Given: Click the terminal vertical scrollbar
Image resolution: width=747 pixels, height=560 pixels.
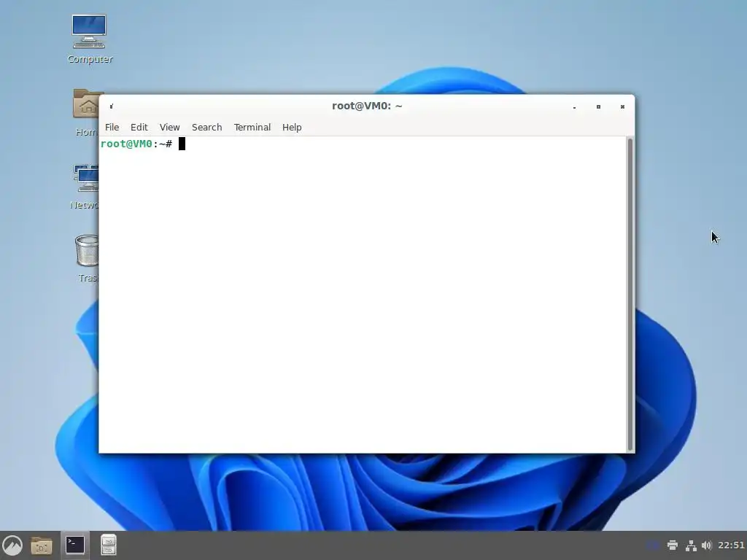Looking at the screenshot, I should tap(630, 295).
